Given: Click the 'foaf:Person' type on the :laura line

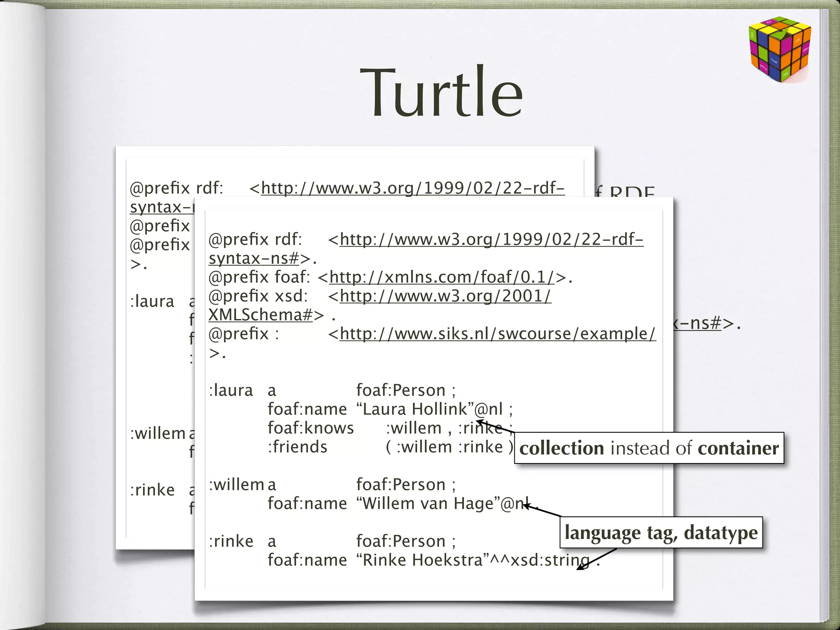Looking at the screenshot, I should 401,390.
